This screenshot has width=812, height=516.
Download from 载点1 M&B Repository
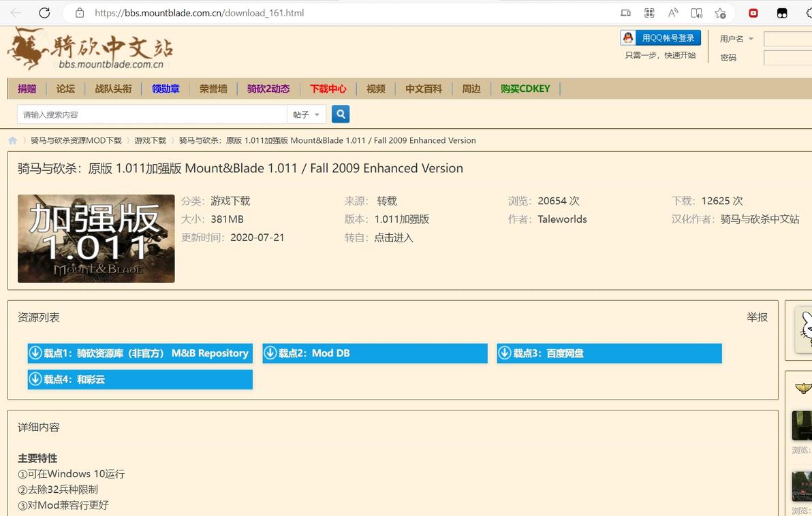tap(140, 353)
